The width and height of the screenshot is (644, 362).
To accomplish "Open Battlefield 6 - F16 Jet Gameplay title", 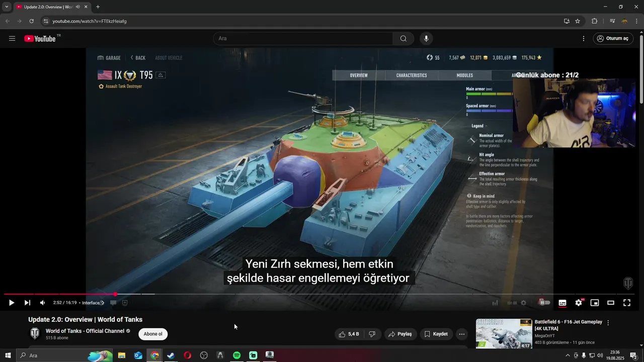I will 568,325.
